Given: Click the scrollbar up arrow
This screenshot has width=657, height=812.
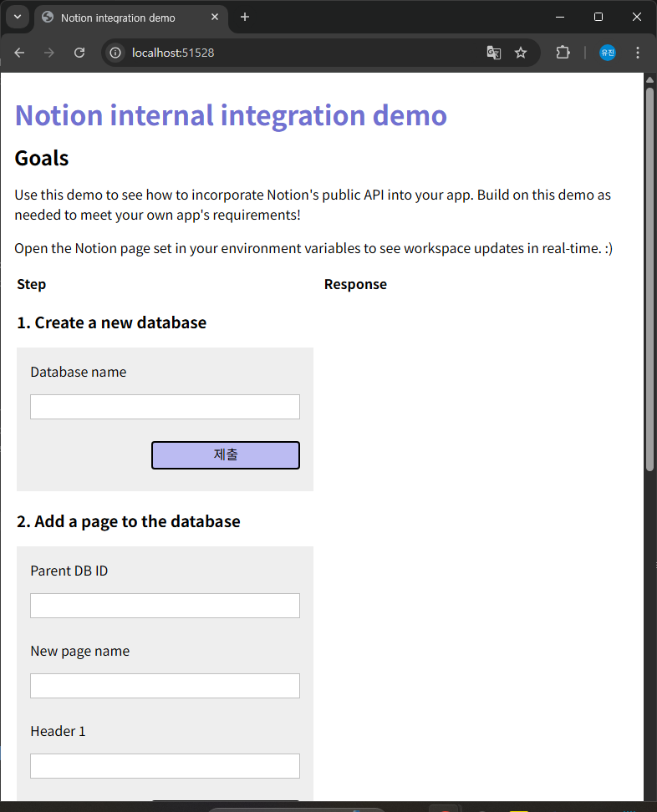Looking at the screenshot, I should [649, 79].
